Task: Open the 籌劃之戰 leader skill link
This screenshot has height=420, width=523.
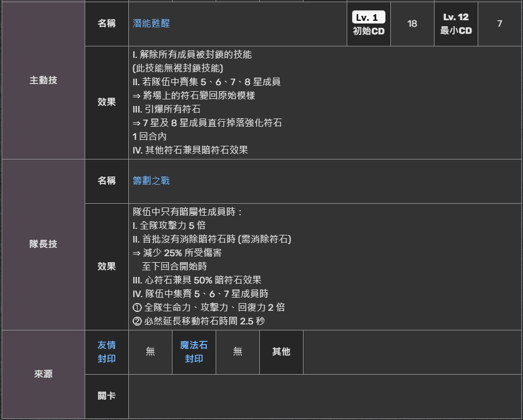Action: coord(151,180)
